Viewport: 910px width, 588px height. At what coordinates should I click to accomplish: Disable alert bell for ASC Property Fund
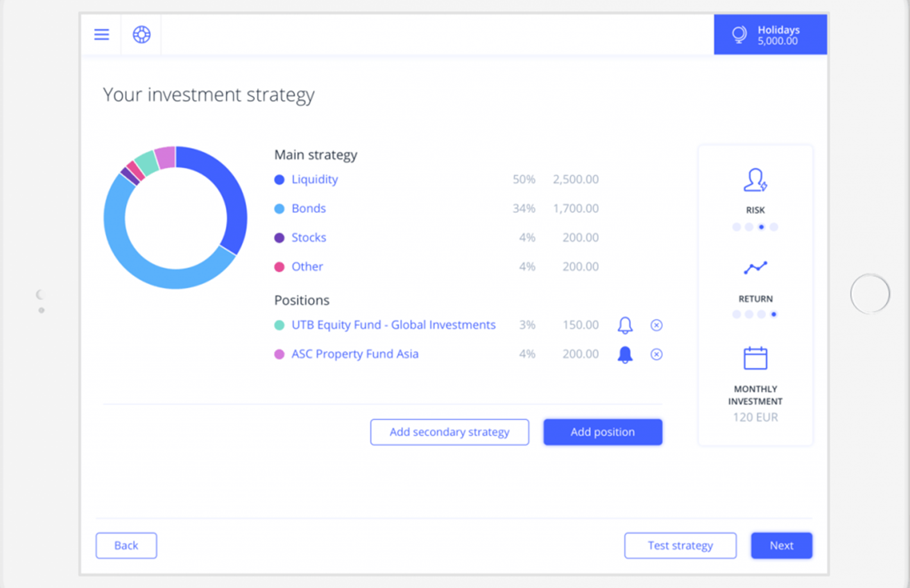click(625, 354)
